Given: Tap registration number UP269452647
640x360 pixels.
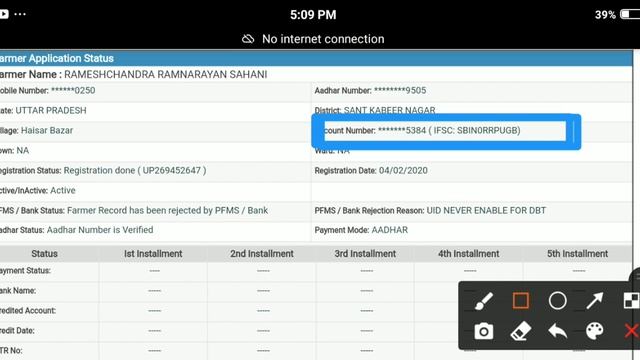Looking at the screenshot, I should [x=171, y=171].
